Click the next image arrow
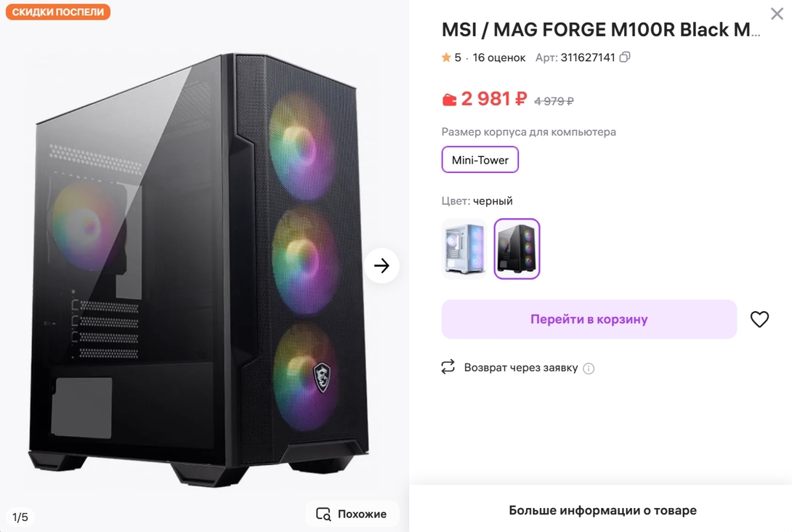 click(x=381, y=266)
